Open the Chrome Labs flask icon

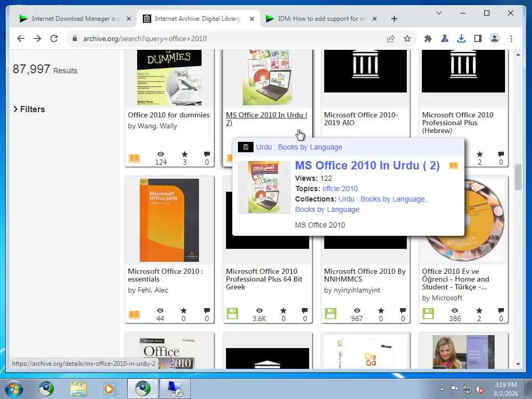(x=445, y=38)
